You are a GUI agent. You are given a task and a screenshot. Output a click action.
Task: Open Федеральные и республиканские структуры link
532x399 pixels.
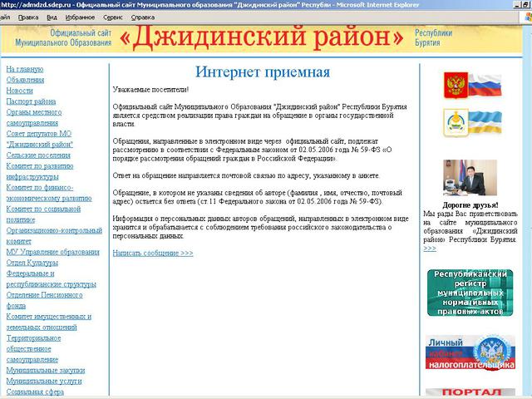coord(51,279)
